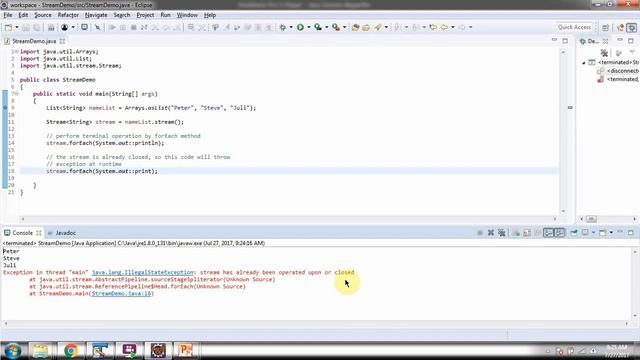
Task: Click the editor vertical scrollbar down arrow
Action: (x=563, y=211)
